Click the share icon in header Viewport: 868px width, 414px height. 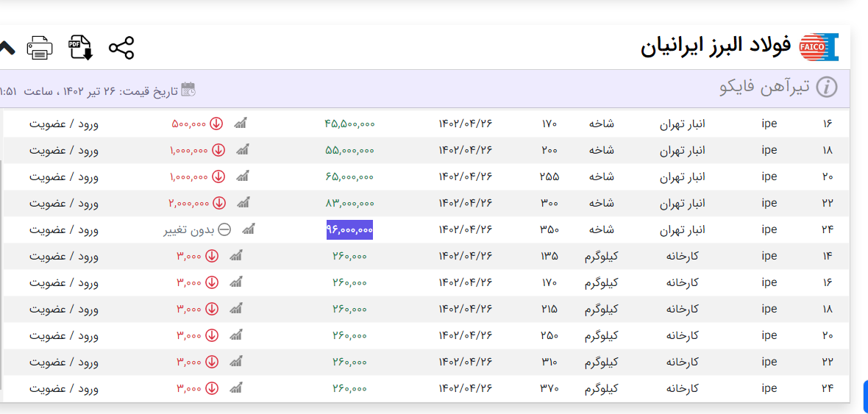pos(121,48)
